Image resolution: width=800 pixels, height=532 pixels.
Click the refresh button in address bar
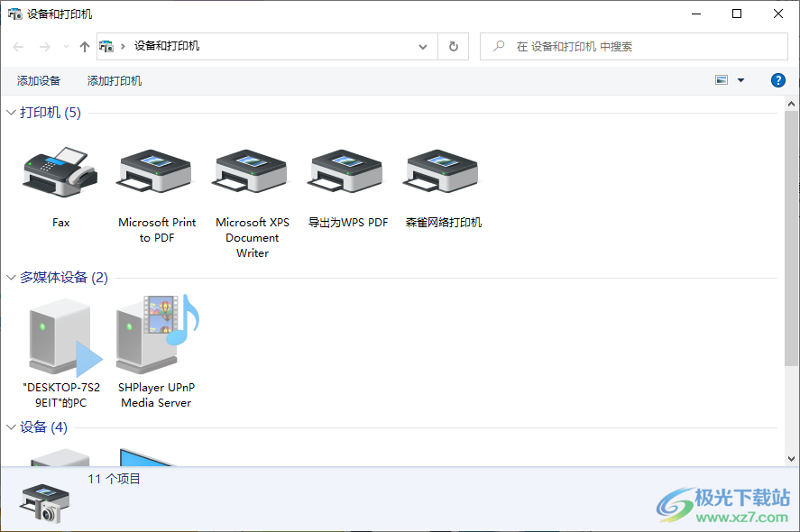coord(453,46)
